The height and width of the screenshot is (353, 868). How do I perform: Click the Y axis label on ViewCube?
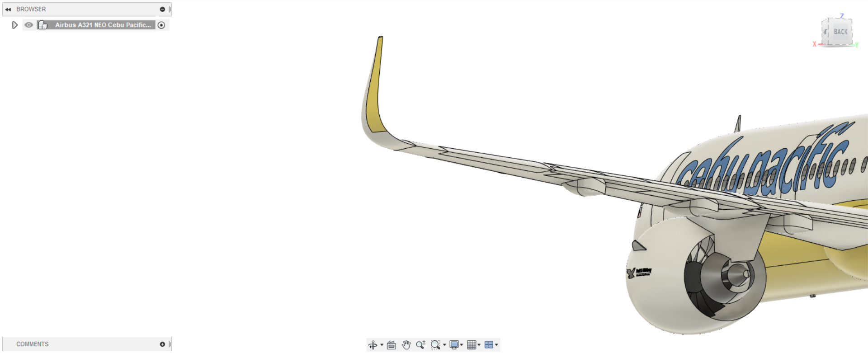coord(856,45)
